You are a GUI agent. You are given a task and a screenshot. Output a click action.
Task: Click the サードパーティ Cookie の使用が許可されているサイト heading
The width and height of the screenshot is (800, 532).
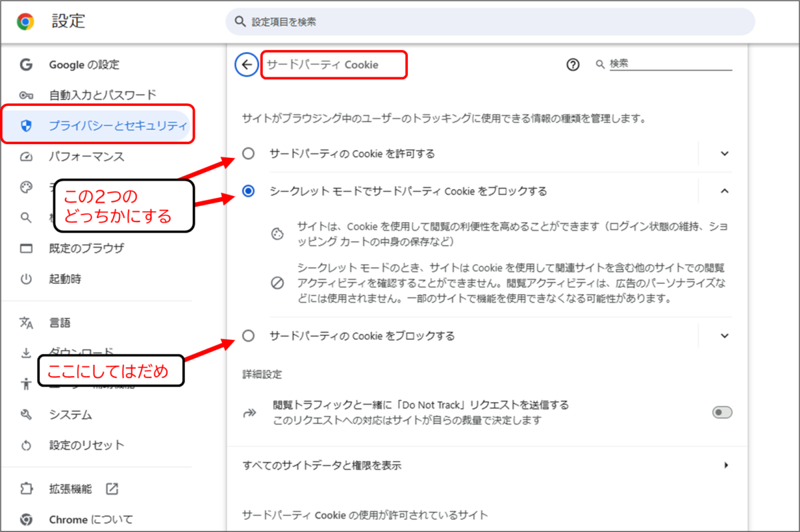[x=365, y=515]
